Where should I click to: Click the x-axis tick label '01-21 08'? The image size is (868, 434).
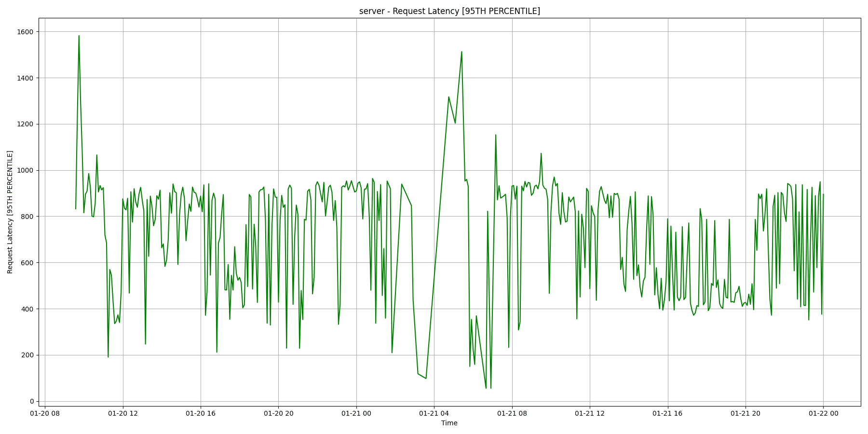tap(512, 413)
